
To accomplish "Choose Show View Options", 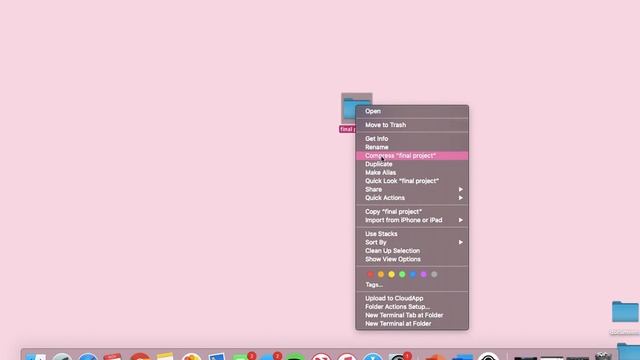I will [412, 259].
